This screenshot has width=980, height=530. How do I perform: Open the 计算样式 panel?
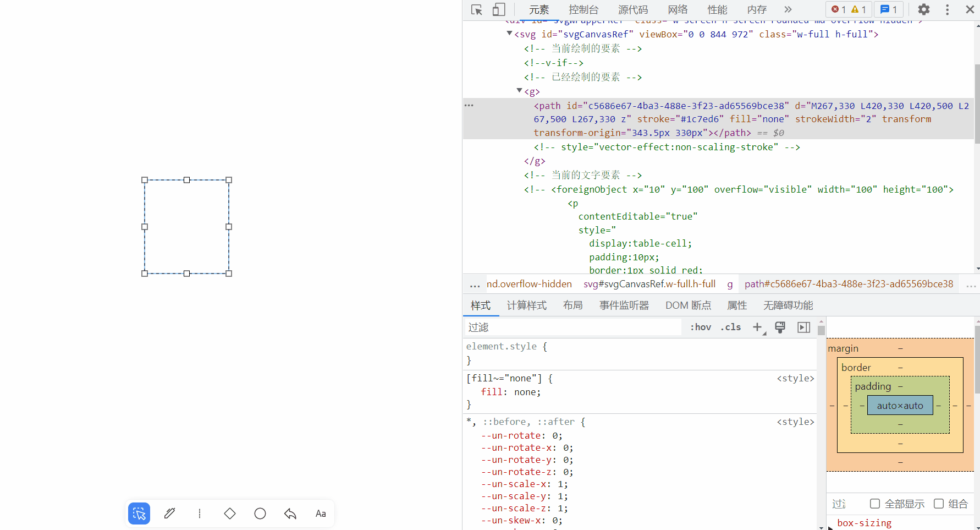click(x=526, y=305)
